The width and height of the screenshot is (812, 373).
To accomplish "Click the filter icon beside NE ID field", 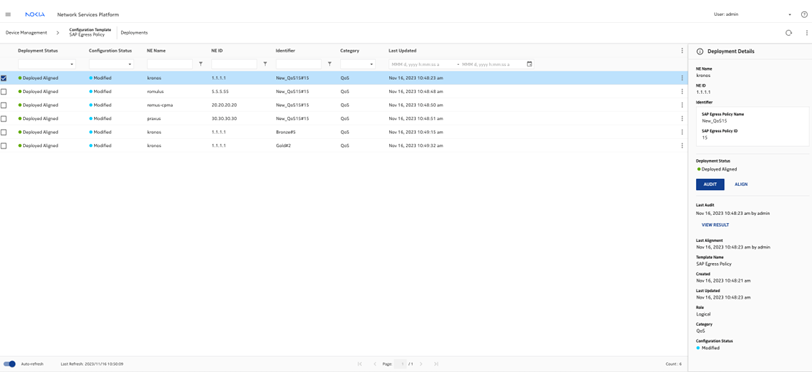I will (x=265, y=64).
